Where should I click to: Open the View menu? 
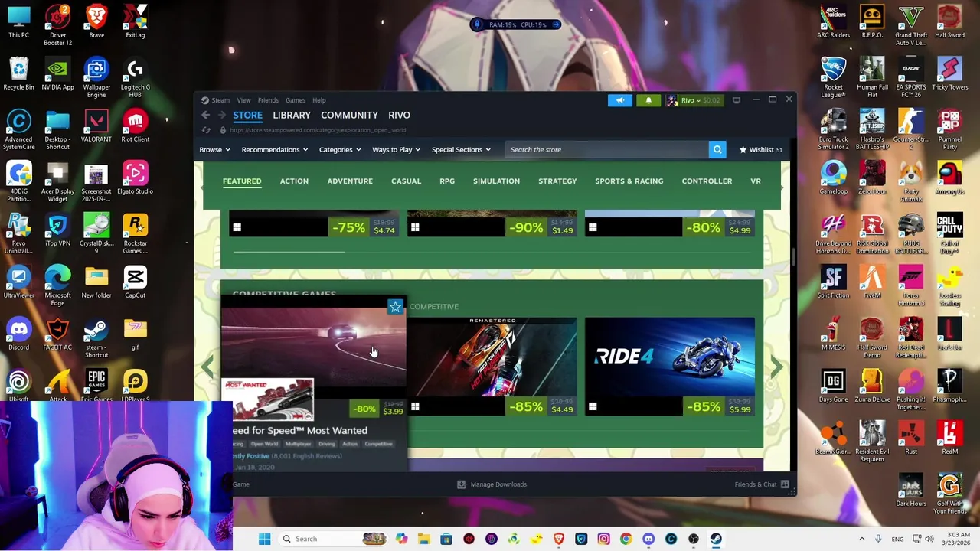click(243, 100)
